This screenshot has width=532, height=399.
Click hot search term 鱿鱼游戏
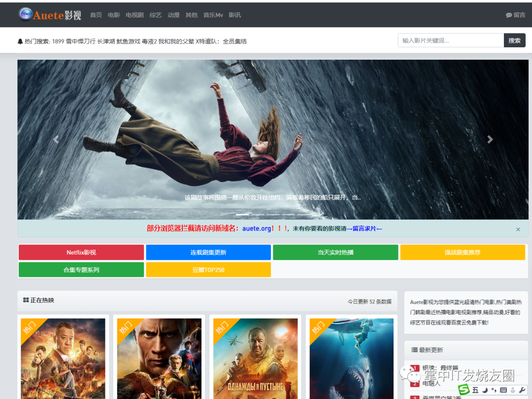128,41
